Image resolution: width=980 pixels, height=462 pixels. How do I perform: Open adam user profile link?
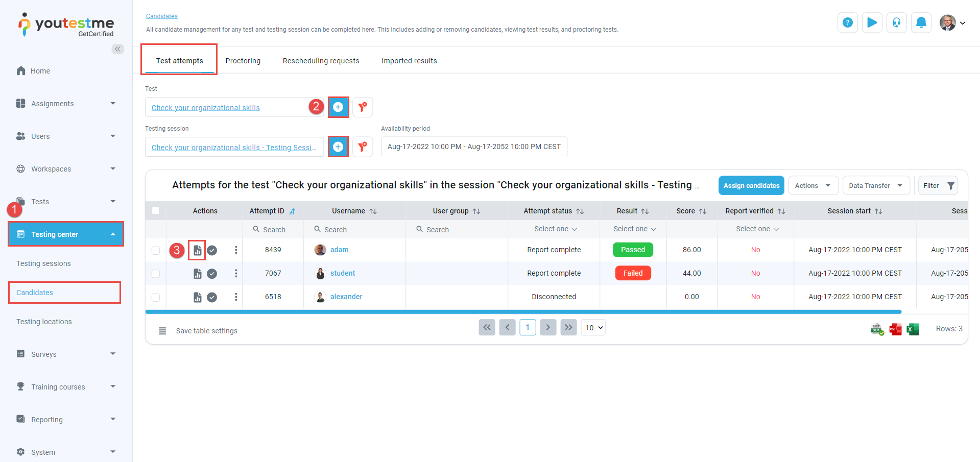(x=339, y=250)
